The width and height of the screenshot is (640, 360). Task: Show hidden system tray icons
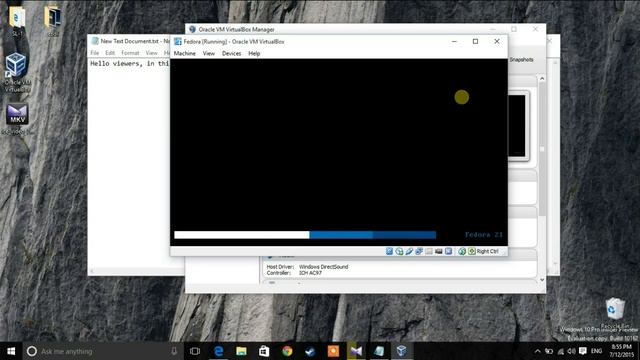(x=538, y=351)
